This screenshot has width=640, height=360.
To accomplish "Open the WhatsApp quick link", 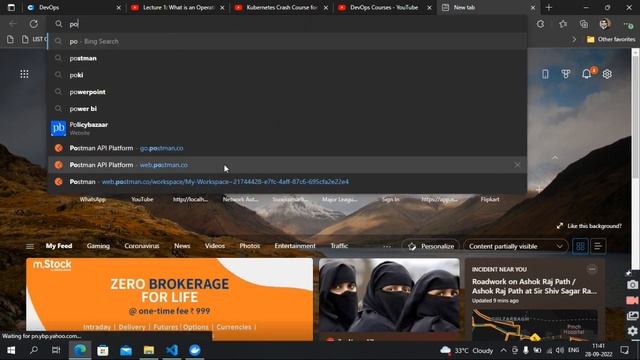I will tap(93, 199).
